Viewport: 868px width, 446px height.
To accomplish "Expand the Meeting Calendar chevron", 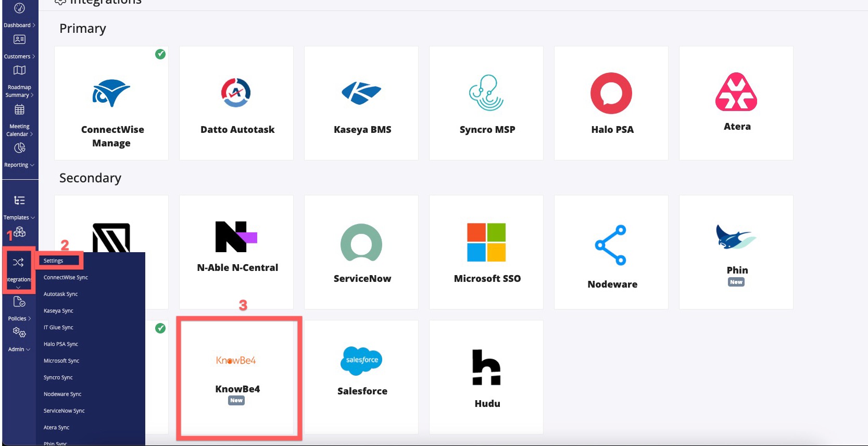I will [32, 134].
